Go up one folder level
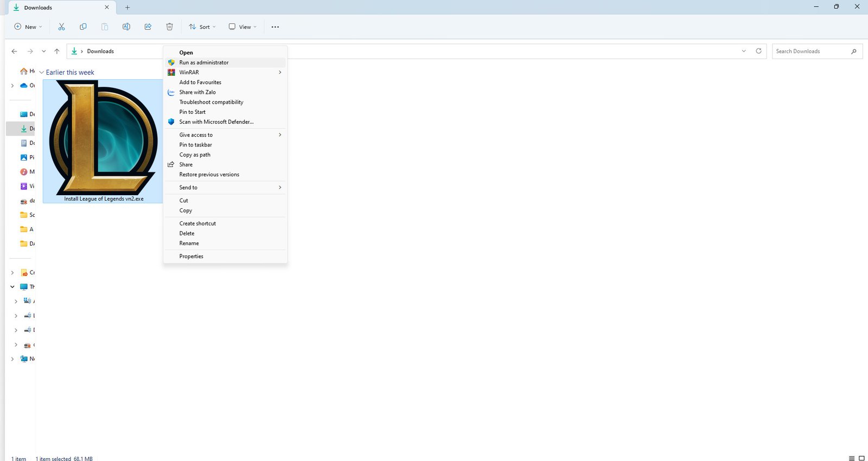The height and width of the screenshot is (461, 868). point(57,52)
